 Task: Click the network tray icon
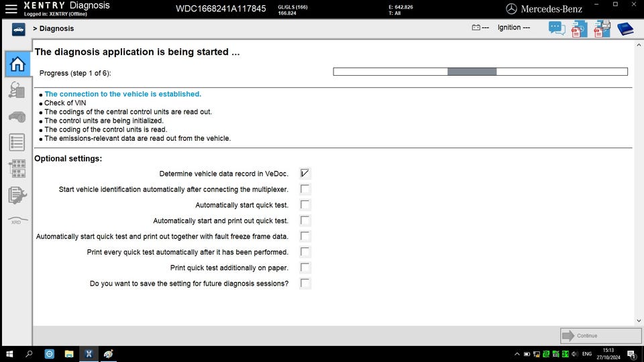[x=537, y=354]
